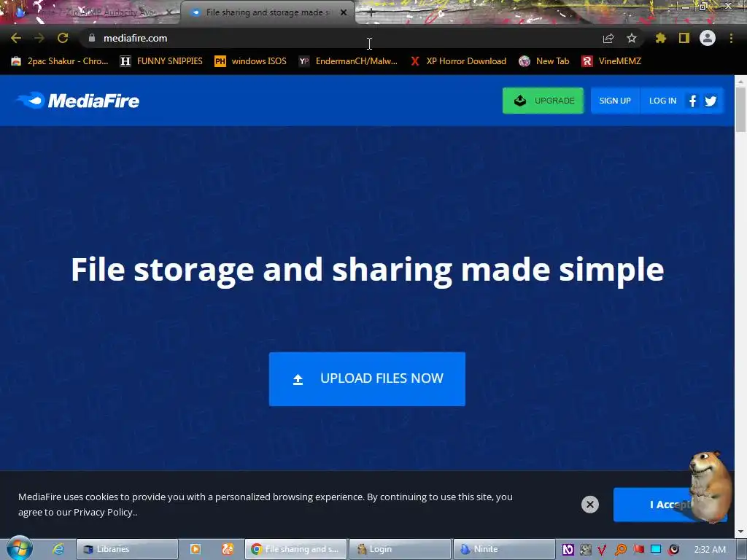This screenshot has width=747, height=560.
Task: Click the scrollbar down arrow
Action: pyautogui.click(x=740, y=531)
